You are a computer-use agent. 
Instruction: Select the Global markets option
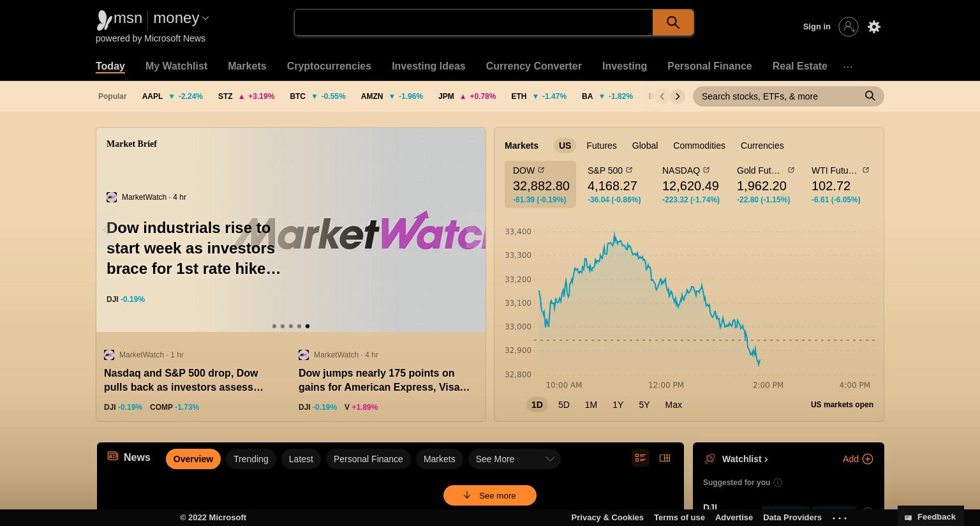click(644, 146)
